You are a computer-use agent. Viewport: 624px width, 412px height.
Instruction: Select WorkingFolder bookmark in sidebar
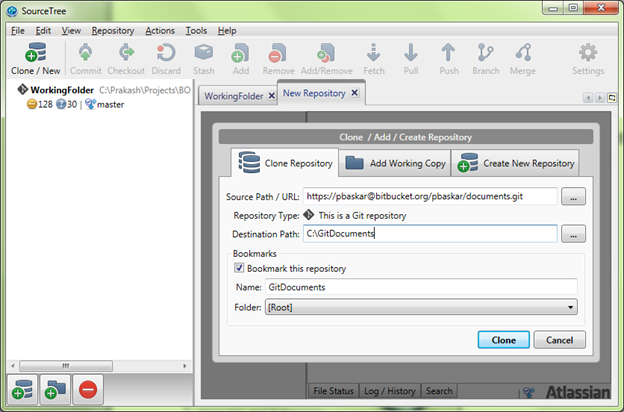click(62, 90)
